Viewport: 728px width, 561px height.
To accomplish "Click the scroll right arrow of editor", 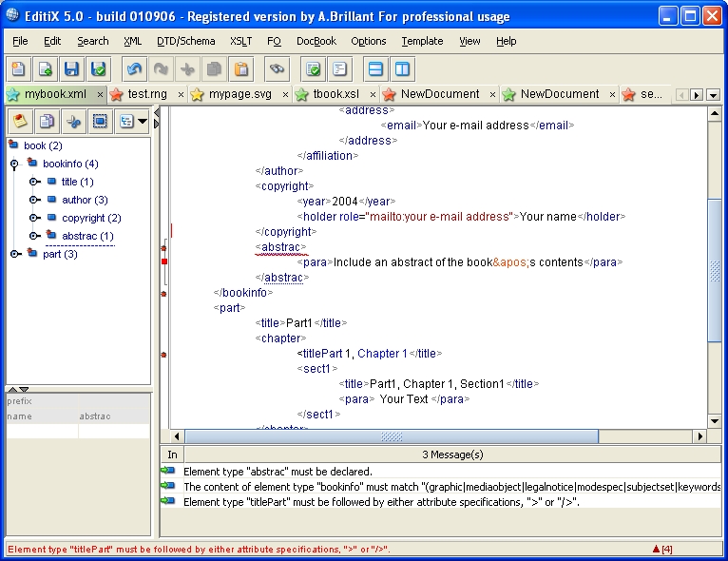I will [700, 436].
